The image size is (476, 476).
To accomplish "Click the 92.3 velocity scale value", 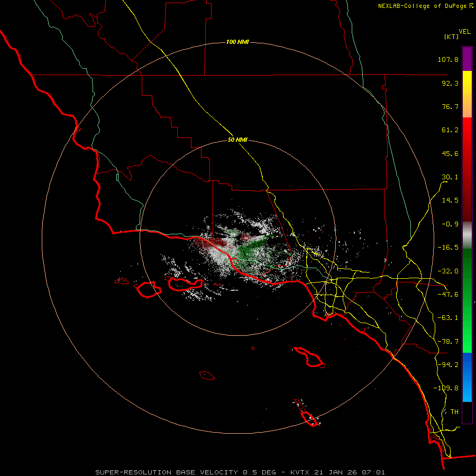I will (450, 83).
